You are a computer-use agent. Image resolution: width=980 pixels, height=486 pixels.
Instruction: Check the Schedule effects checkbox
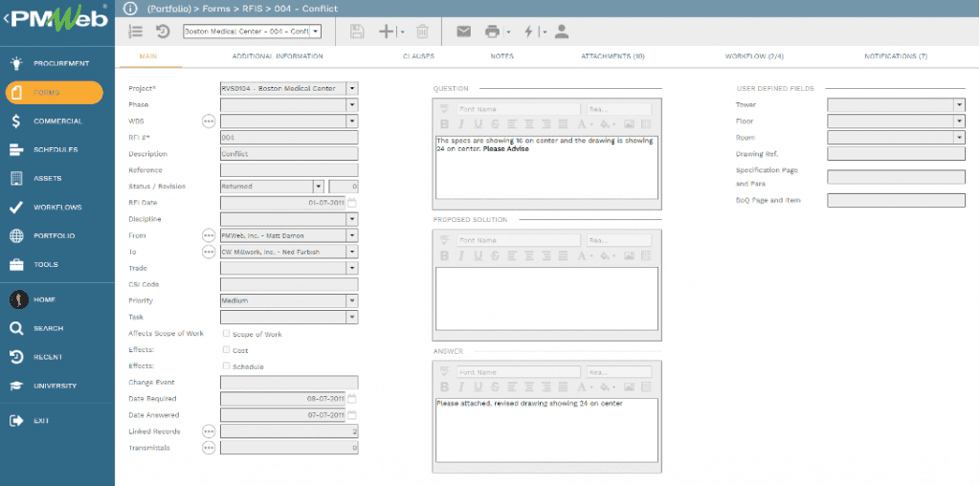point(226,366)
